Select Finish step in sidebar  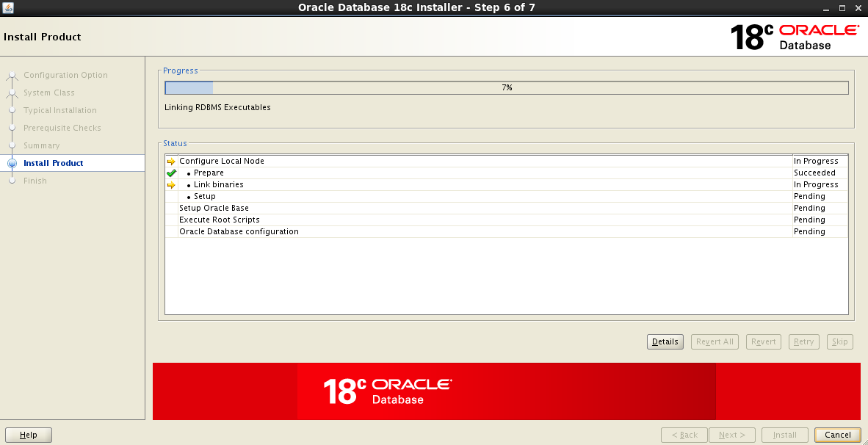pos(35,181)
